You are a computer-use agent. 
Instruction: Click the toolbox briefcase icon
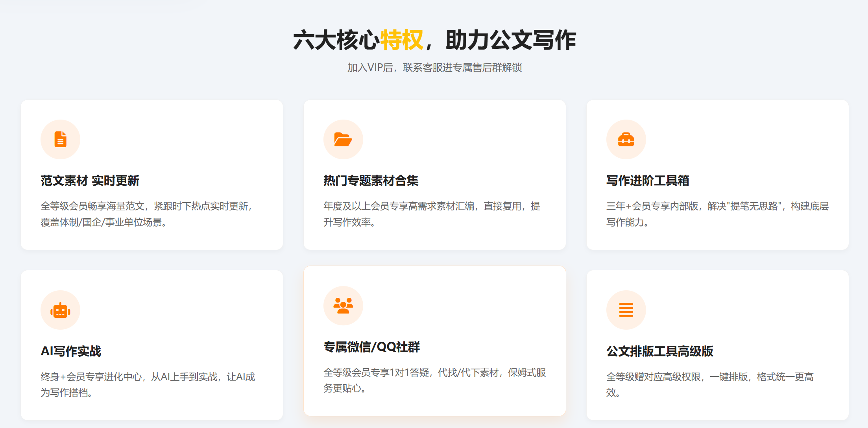(x=626, y=139)
